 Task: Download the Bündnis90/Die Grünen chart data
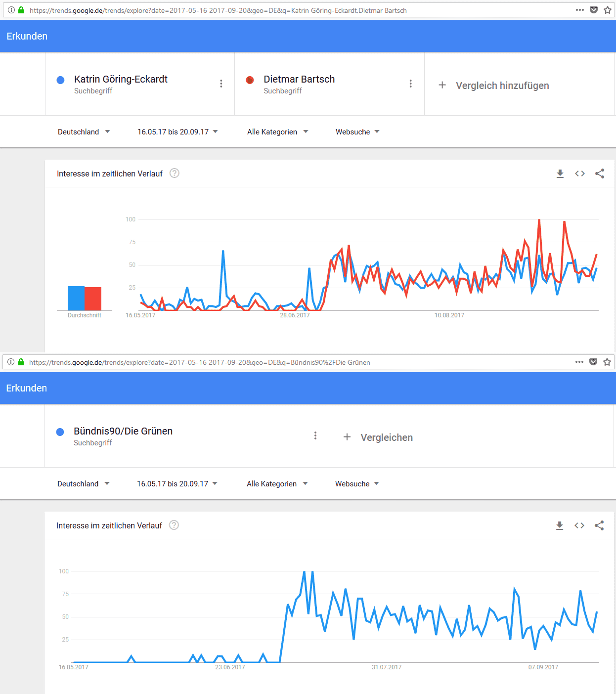click(x=560, y=525)
